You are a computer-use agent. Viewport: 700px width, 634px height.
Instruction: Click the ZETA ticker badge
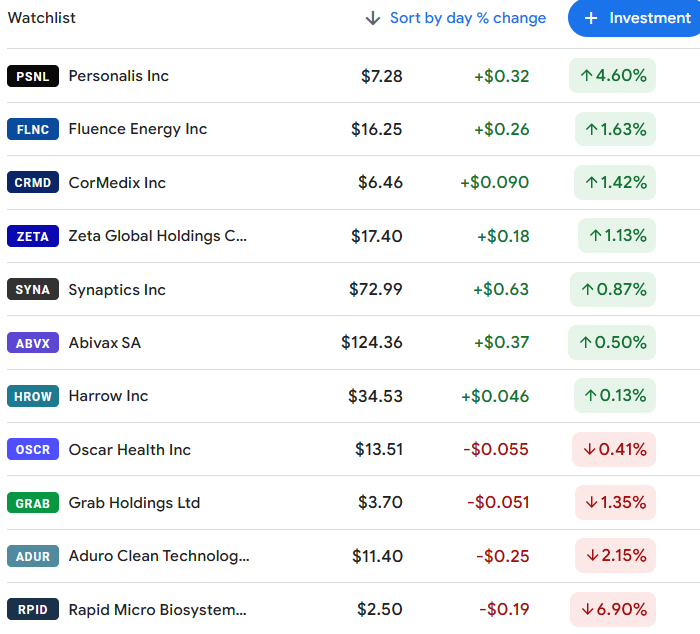point(33,236)
